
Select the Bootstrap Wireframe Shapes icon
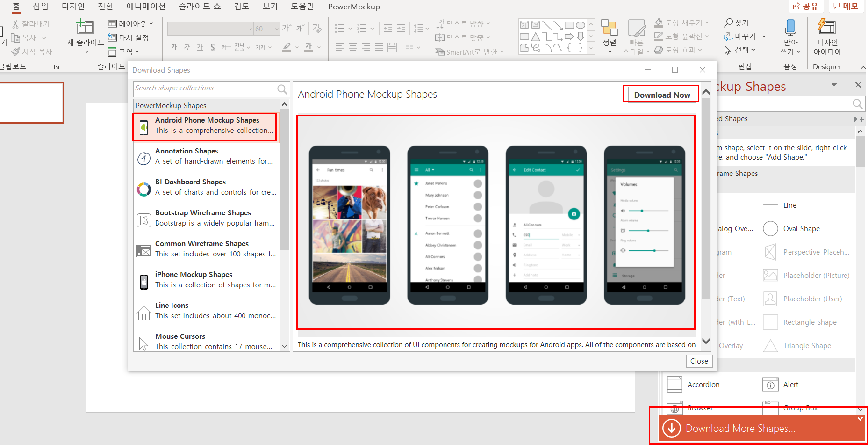[144, 220]
